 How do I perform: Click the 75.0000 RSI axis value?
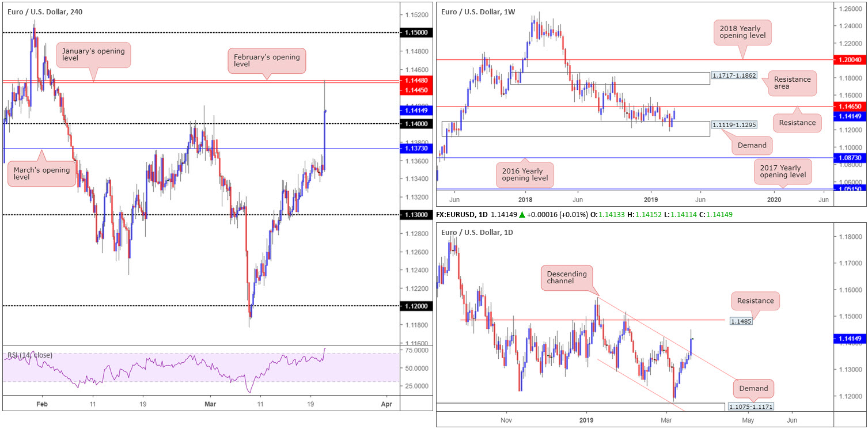[417, 350]
